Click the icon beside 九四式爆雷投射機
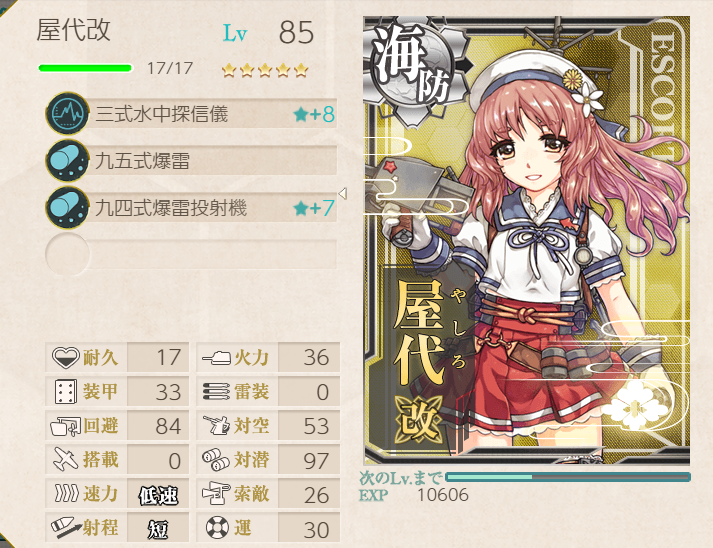Screen dimensions: 713x548 pyautogui.click(x=67, y=208)
